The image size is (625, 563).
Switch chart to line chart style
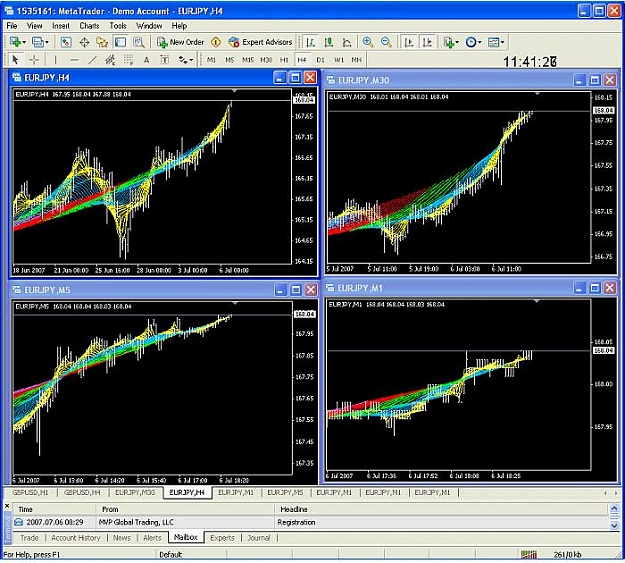pos(347,42)
